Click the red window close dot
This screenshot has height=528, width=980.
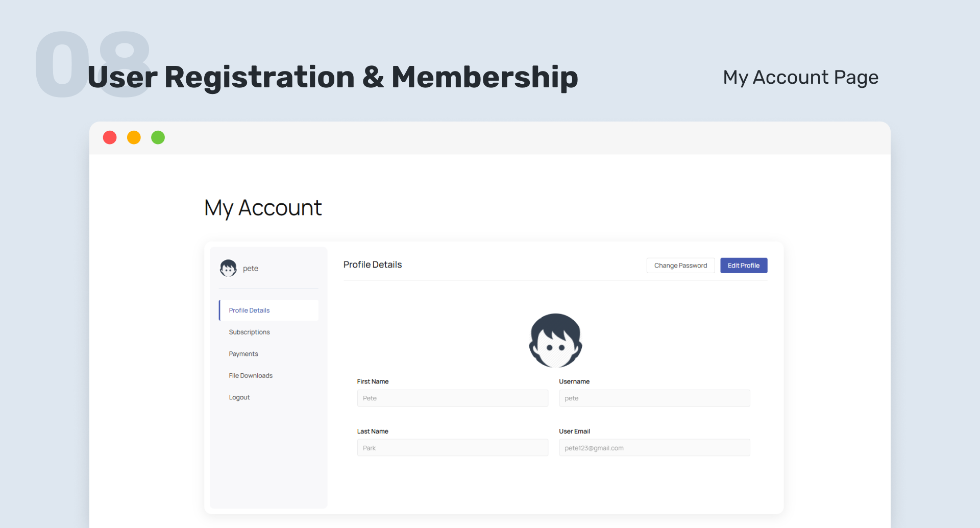[110, 137]
